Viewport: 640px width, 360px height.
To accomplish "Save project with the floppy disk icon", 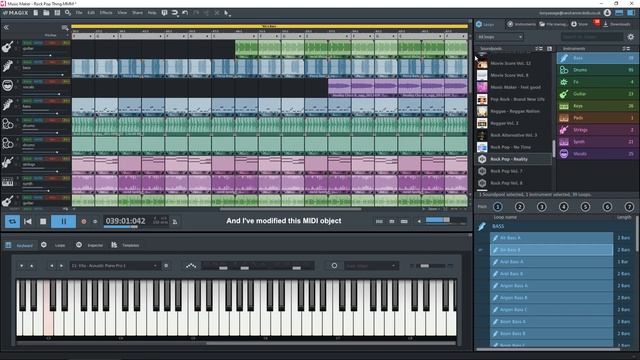I will 57,13.
